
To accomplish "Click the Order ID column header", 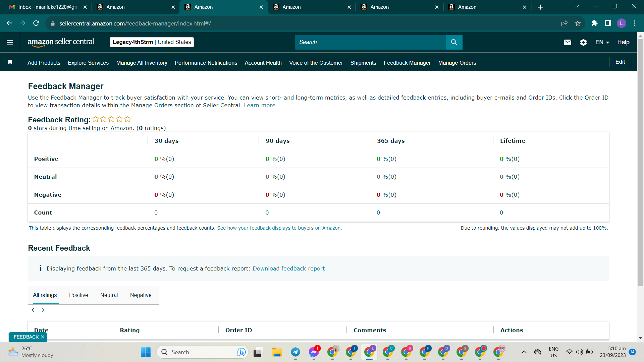I will [238, 330].
